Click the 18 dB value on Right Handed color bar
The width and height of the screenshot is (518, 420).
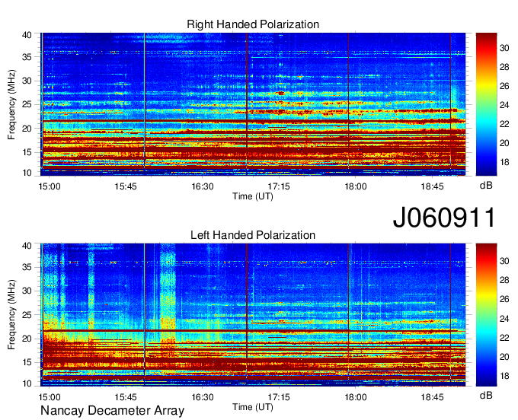(x=504, y=162)
